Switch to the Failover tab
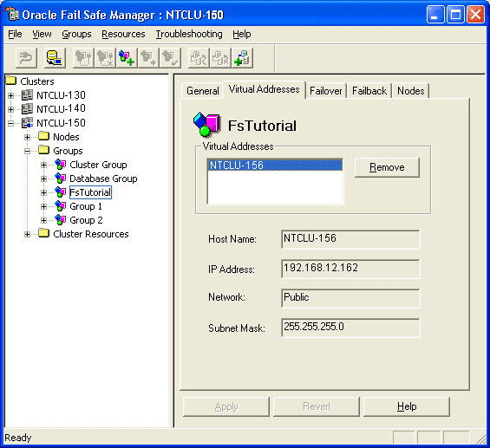Screen dimensions: 490x448 coord(325,91)
